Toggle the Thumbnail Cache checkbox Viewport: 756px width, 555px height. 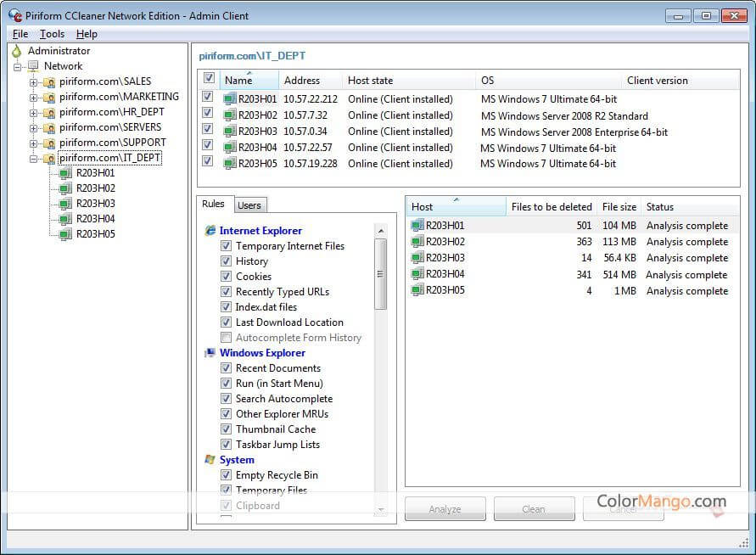pyautogui.click(x=227, y=429)
